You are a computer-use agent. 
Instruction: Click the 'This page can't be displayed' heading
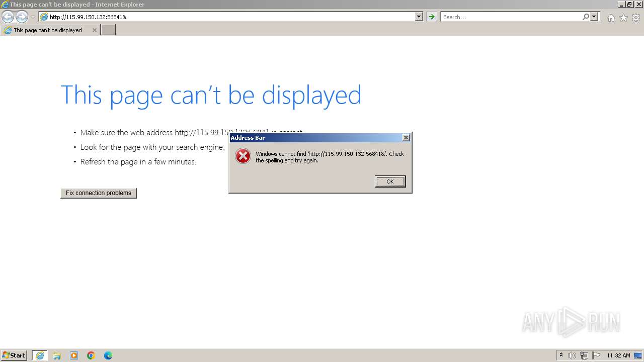[211, 95]
